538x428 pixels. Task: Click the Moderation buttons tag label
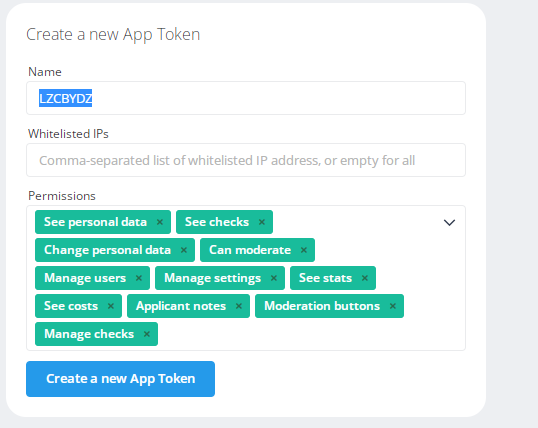click(322, 306)
